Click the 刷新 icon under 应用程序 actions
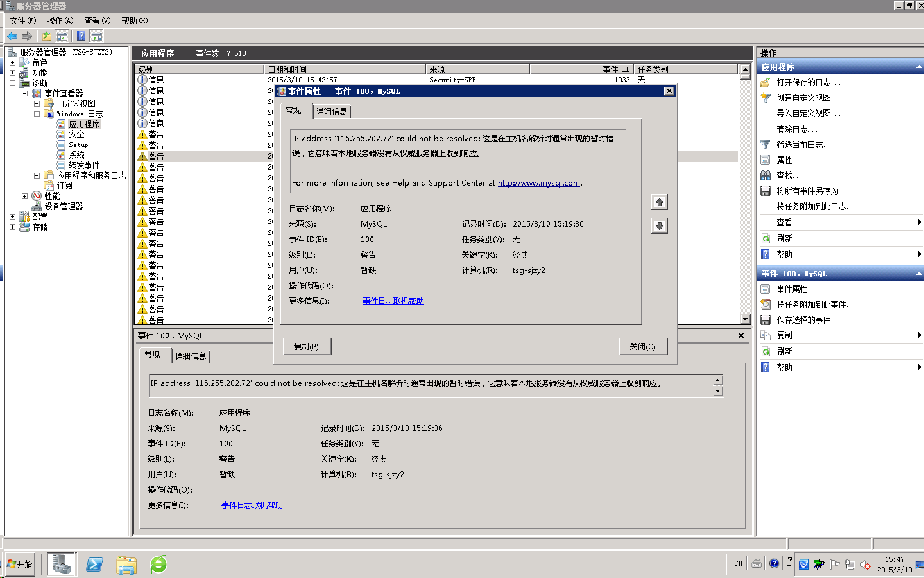The height and width of the screenshot is (578, 924). pos(766,238)
